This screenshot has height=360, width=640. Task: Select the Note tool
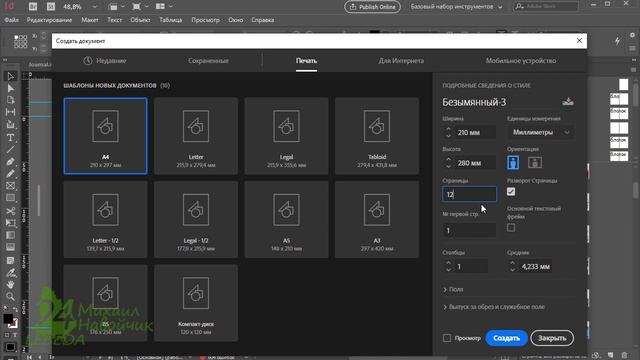[x=11, y=260]
